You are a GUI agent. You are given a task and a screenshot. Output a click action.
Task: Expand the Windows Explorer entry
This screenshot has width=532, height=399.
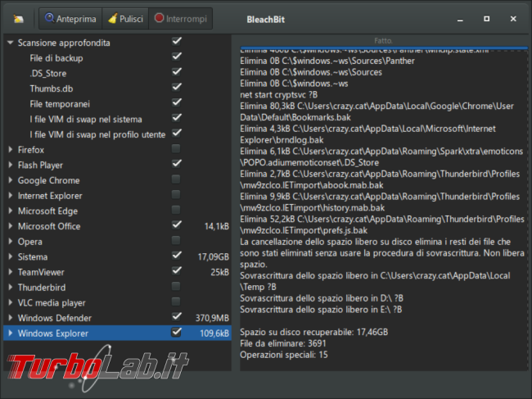10,333
